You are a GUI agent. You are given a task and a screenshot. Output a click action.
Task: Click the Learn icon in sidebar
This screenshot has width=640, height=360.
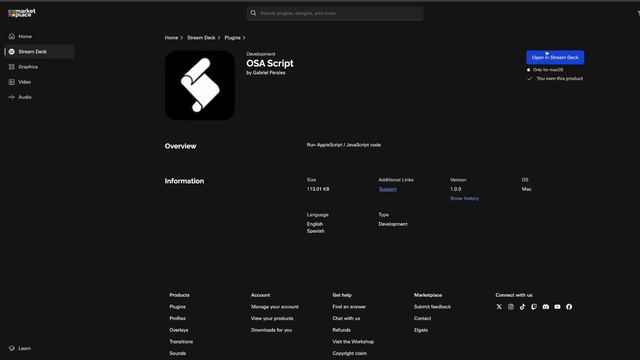(11, 348)
